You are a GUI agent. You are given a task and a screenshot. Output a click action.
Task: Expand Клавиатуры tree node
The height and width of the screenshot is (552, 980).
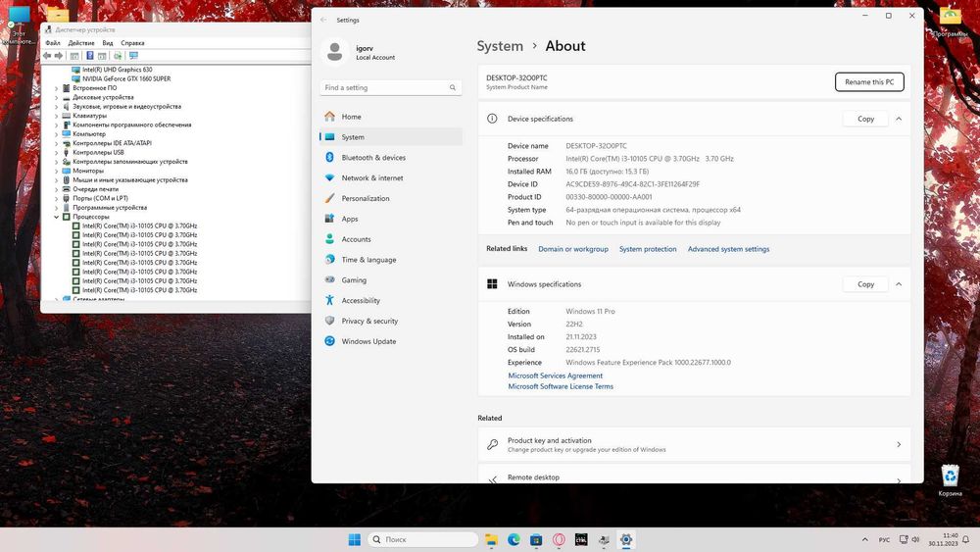[x=56, y=116]
